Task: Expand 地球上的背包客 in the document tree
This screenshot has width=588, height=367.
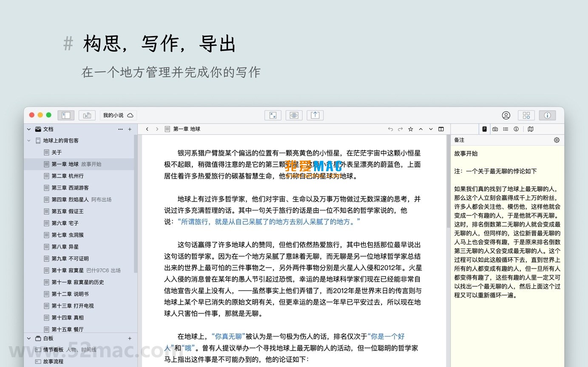Action: click(28, 140)
